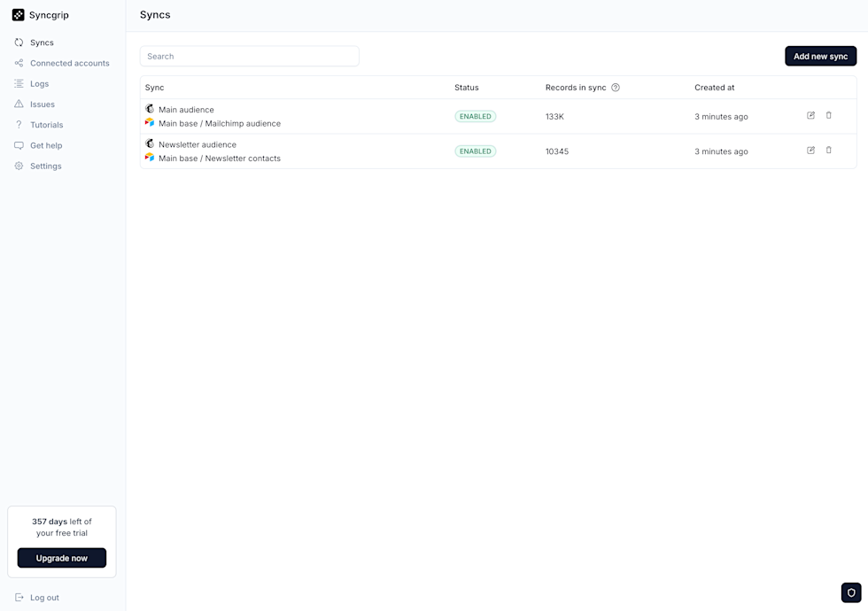Viewport: 868px width, 611px height.
Task: Sort by the Created at column header
Action: 714,87
